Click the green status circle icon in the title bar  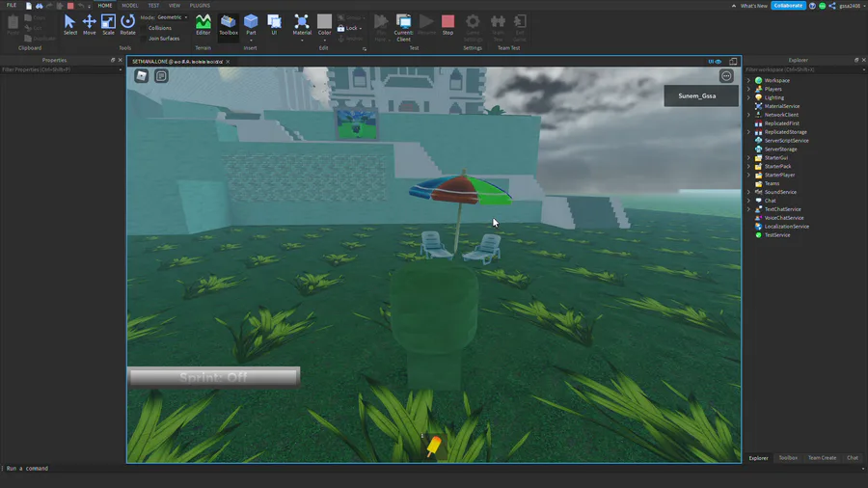pyautogui.click(x=822, y=6)
